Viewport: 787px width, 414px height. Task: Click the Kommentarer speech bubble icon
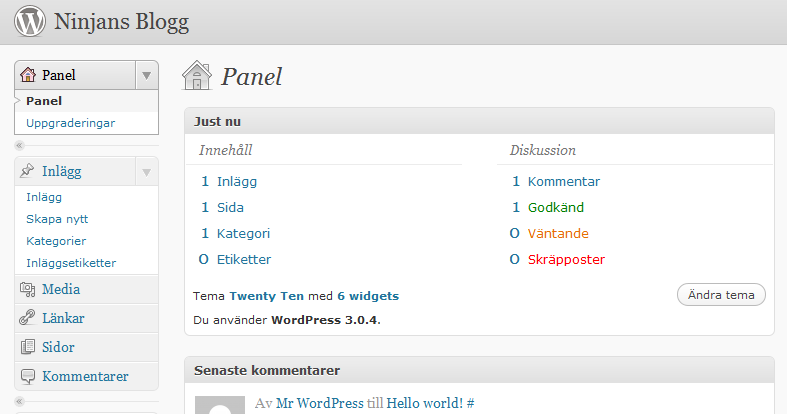pyautogui.click(x=28, y=376)
